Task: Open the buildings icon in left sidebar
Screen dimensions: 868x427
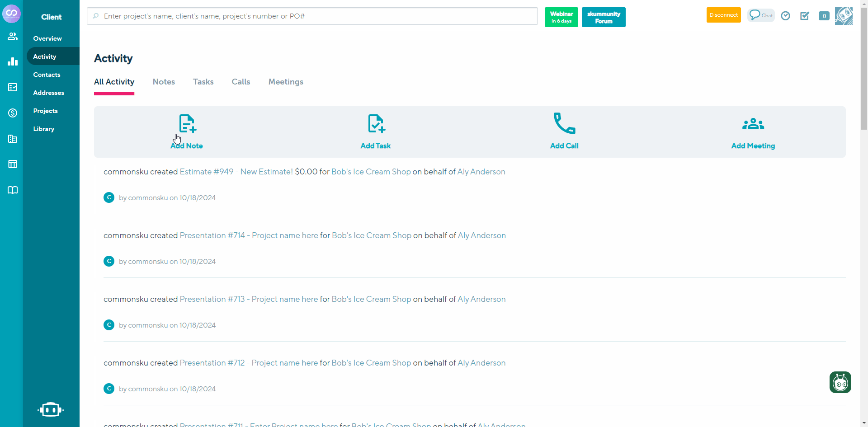Action: tap(13, 139)
